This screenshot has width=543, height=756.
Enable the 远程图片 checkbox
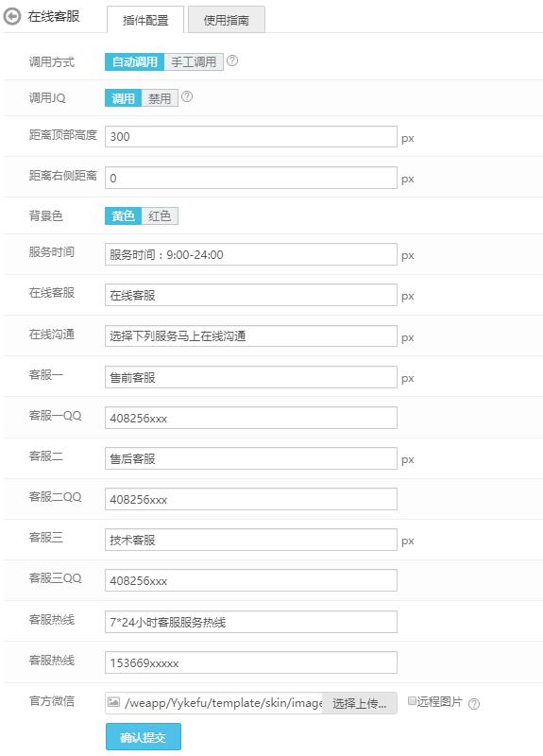pos(412,701)
